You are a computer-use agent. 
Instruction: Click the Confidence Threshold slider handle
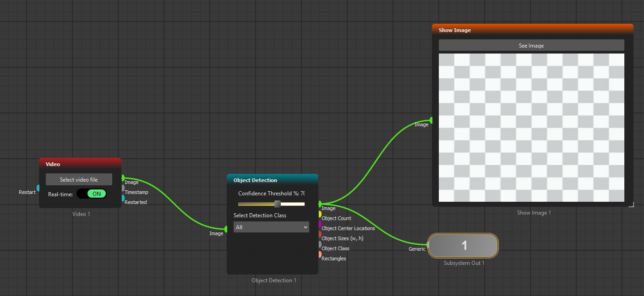[277, 204]
